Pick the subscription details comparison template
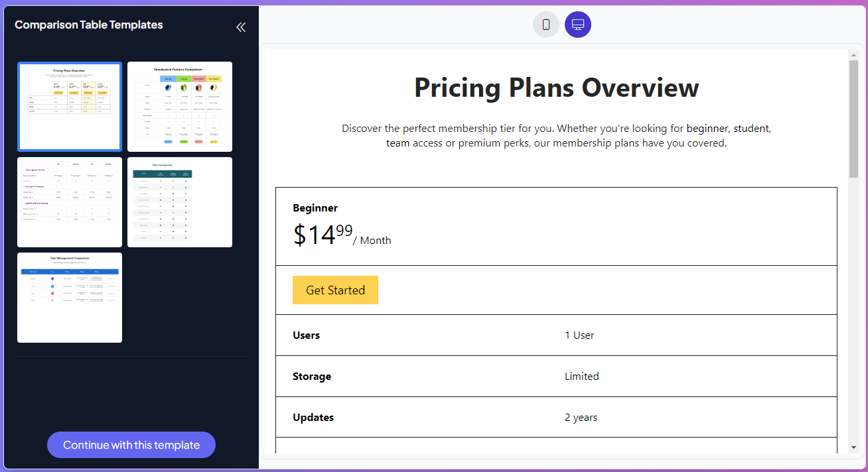This screenshot has width=868, height=472. [x=69, y=202]
